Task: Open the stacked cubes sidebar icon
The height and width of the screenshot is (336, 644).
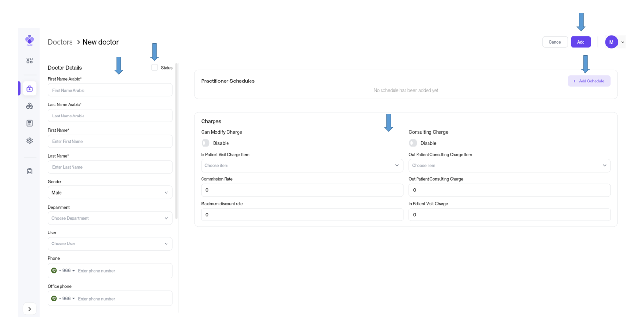Action: (x=29, y=106)
